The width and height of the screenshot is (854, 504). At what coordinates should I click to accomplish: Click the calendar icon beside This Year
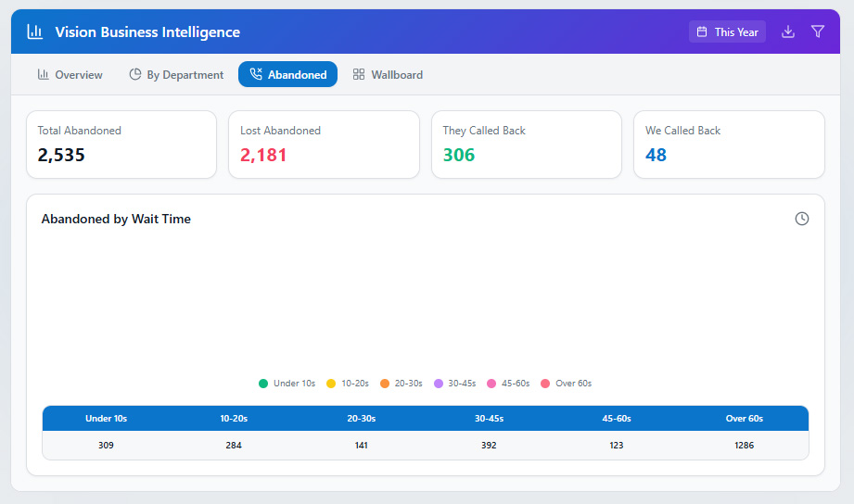point(702,32)
